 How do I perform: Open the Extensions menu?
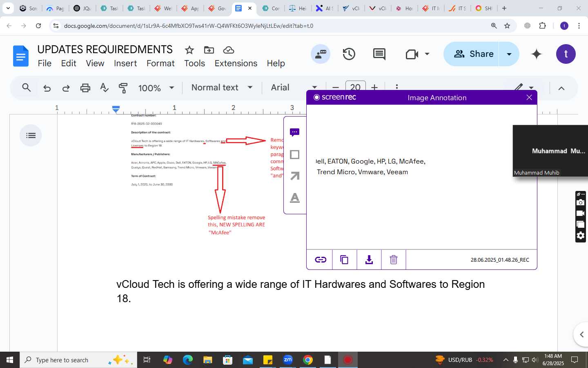click(x=236, y=63)
